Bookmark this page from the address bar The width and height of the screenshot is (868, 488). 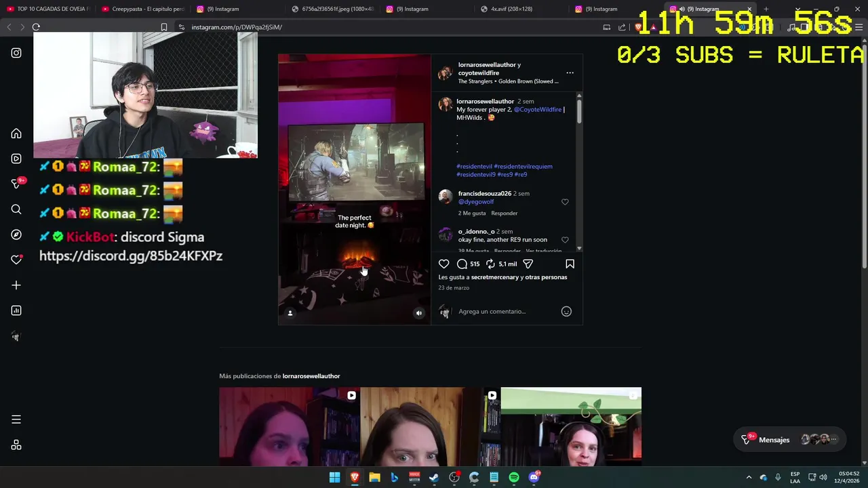163,27
